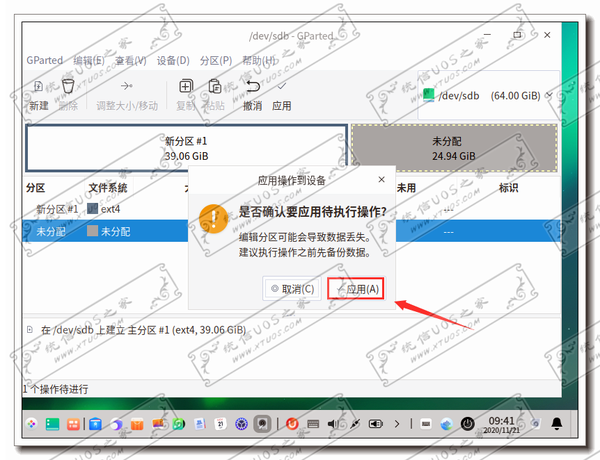Viewport: 600px width, 460px height.
Task: Open the /dev/sdb (64.00 GiB) device selector
Action: tap(488, 95)
